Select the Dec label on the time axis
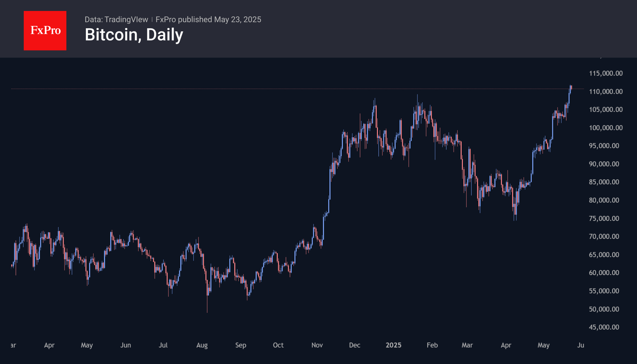 [355, 345]
